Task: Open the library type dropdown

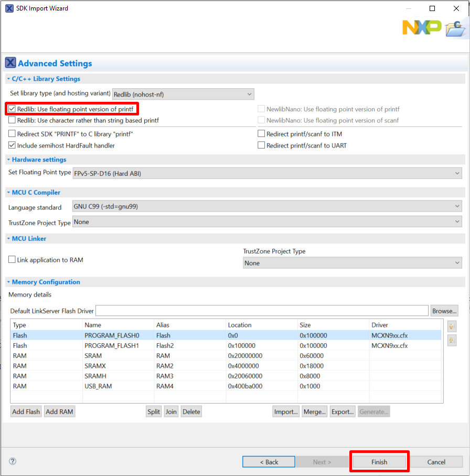Action: click(x=183, y=94)
